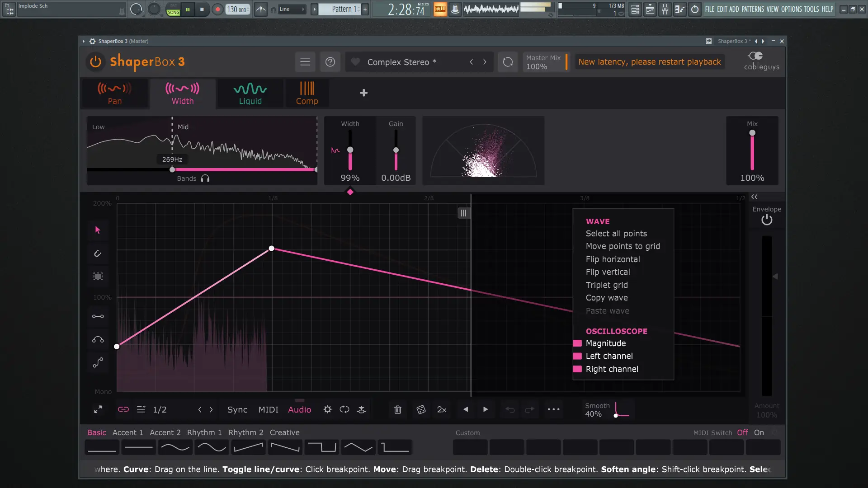Adjust the Mix slider handle
Screen dimensions: 868x488
pyautogui.click(x=752, y=133)
